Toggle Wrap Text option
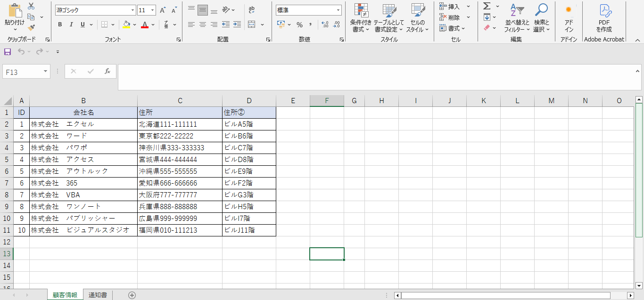Viewport: 644px width, 300px height. tap(252, 10)
